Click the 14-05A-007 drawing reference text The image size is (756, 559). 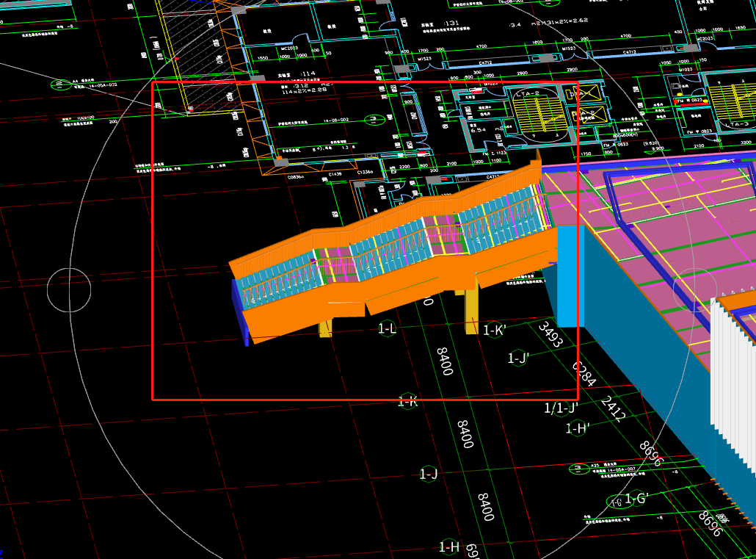coord(622,469)
